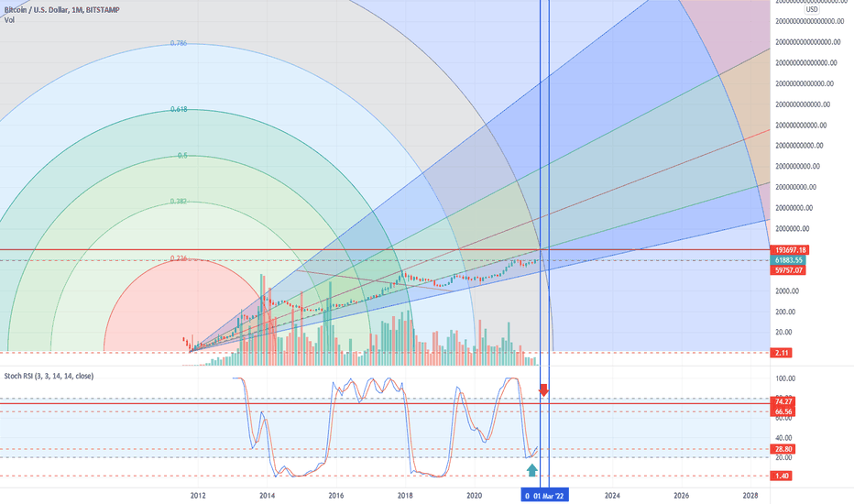Click the teal up arrow marker below Stoch RSI line
This screenshot has height=504, width=854.
tap(532, 470)
